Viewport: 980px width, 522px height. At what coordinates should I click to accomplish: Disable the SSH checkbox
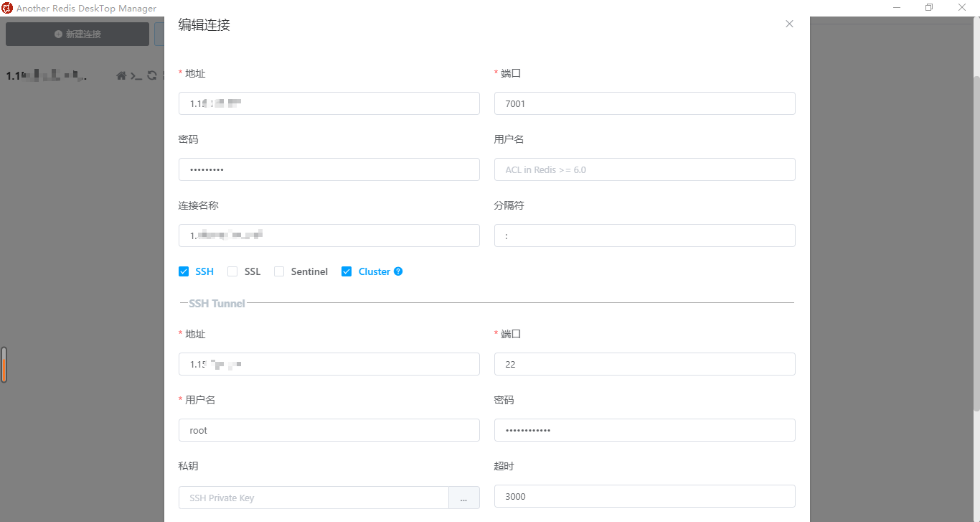point(184,271)
